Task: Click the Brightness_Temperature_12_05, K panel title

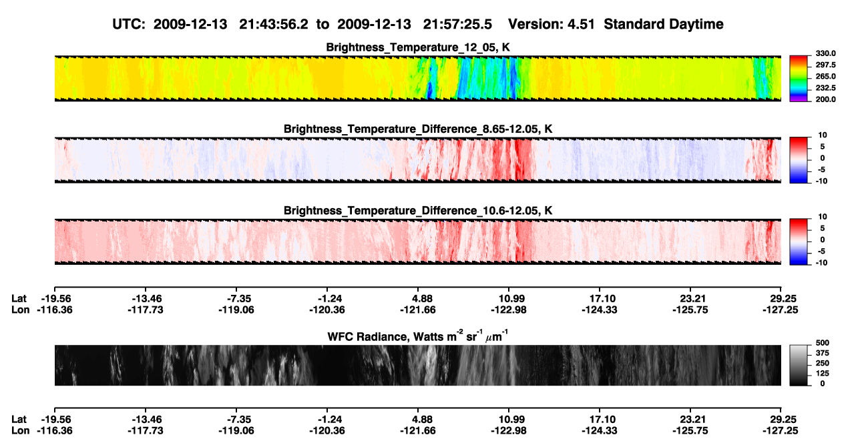Action: tap(418, 47)
